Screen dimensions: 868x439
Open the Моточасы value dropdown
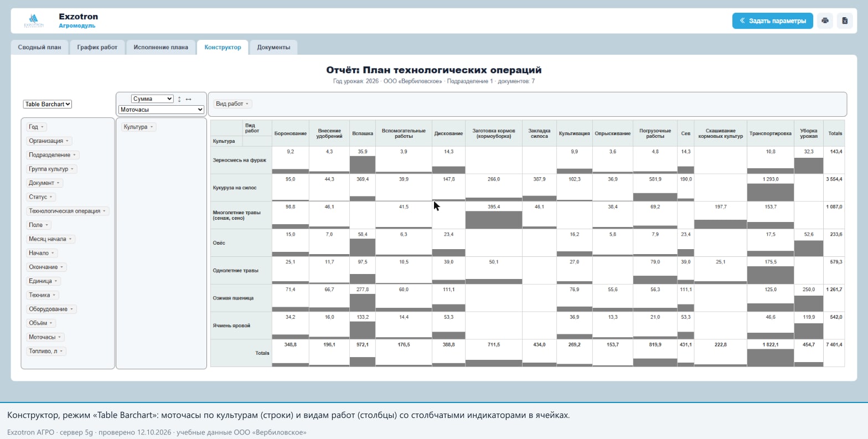[162, 110]
